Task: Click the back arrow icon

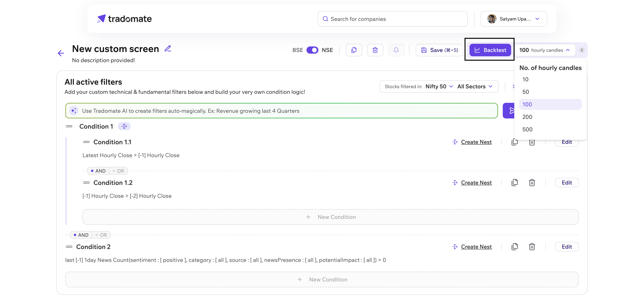Action: tap(61, 53)
